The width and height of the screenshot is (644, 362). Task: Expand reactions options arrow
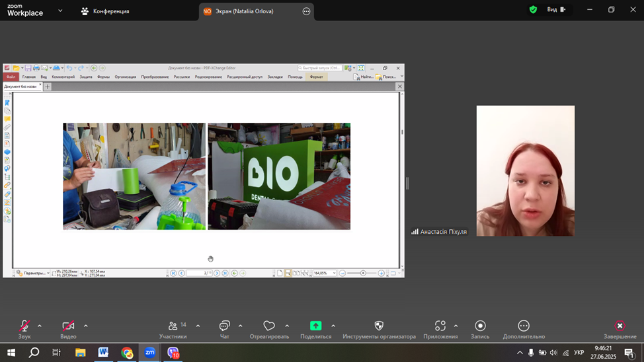coord(287,326)
